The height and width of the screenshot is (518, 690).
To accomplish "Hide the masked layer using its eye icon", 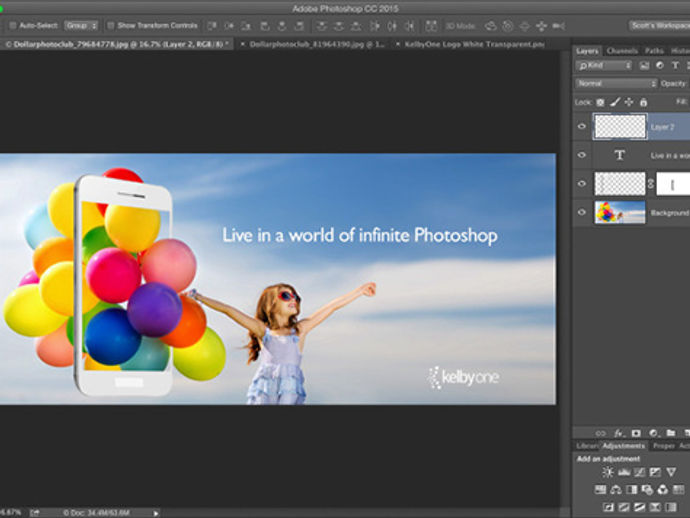I will (582, 184).
